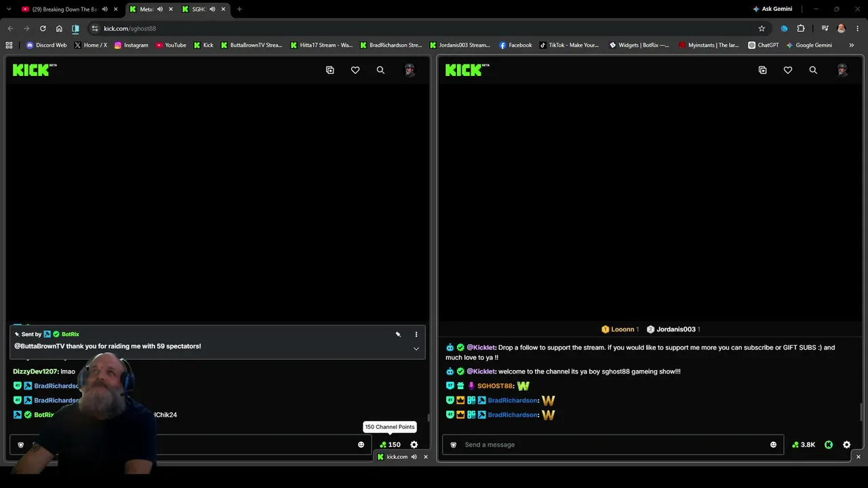Click the BotRix name in the pinned message
This screenshot has width=868, height=488.
click(x=71, y=334)
